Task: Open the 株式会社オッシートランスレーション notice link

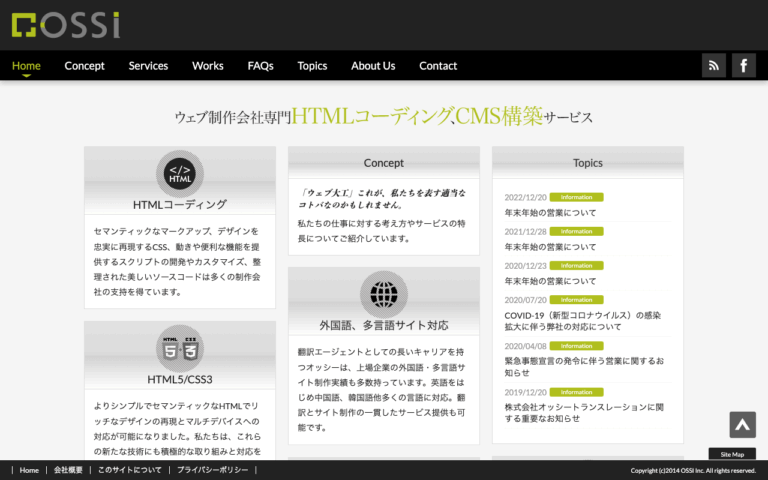Action: [584, 413]
